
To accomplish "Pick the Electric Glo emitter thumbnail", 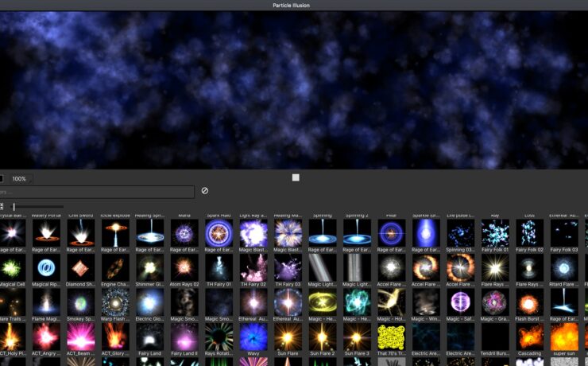I will tap(149, 302).
